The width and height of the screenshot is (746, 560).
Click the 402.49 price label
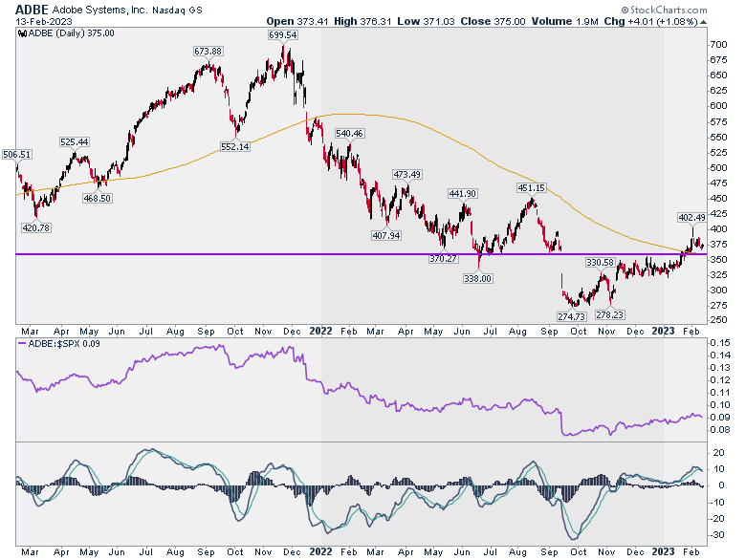[x=692, y=218]
